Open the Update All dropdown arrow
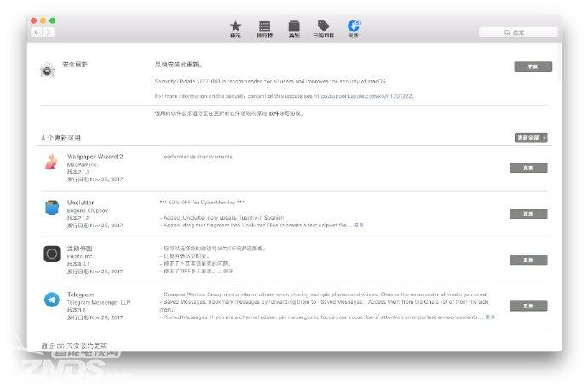588x389 pixels. pyautogui.click(x=545, y=138)
